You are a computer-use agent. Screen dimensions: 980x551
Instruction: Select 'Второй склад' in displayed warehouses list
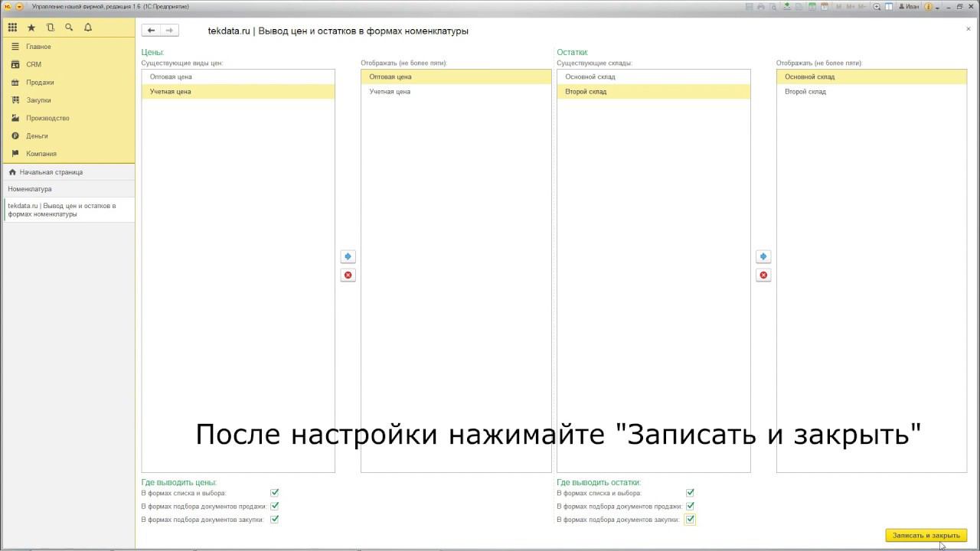(x=872, y=92)
